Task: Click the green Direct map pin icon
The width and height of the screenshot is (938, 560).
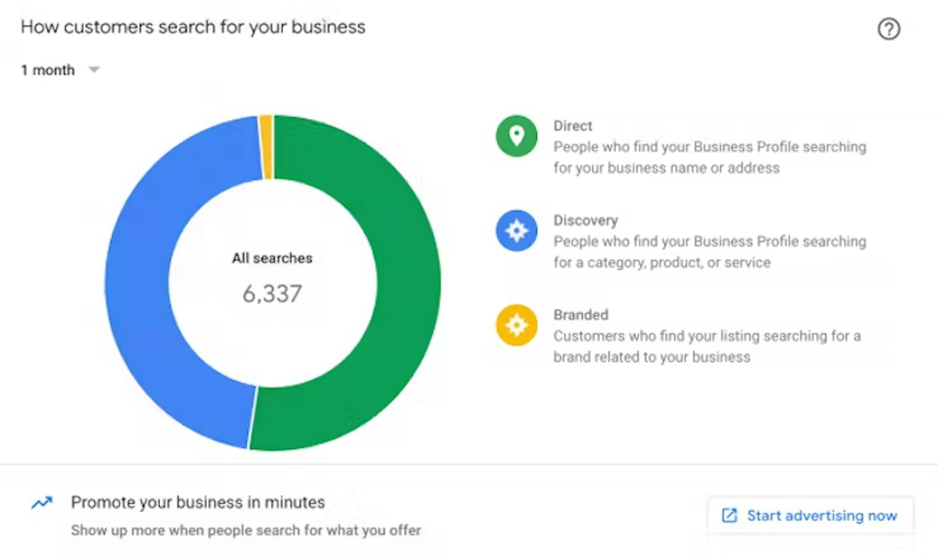Action: click(516, 136)
